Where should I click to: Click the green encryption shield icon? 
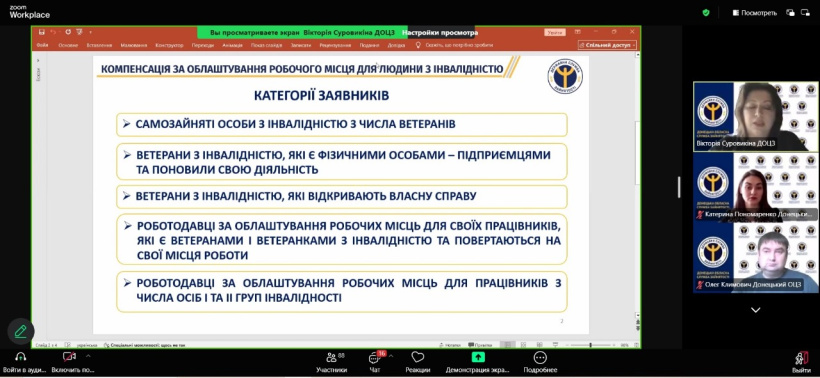(706, 13)
